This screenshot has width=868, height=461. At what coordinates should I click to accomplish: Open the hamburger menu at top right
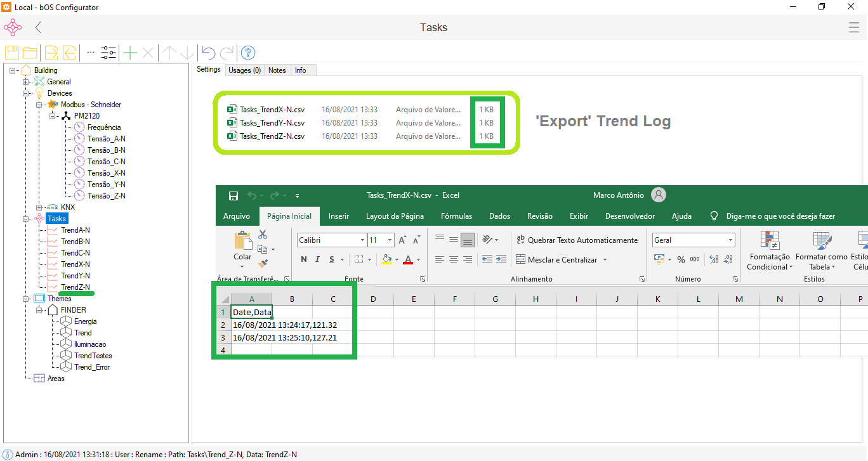pos(854,27)
